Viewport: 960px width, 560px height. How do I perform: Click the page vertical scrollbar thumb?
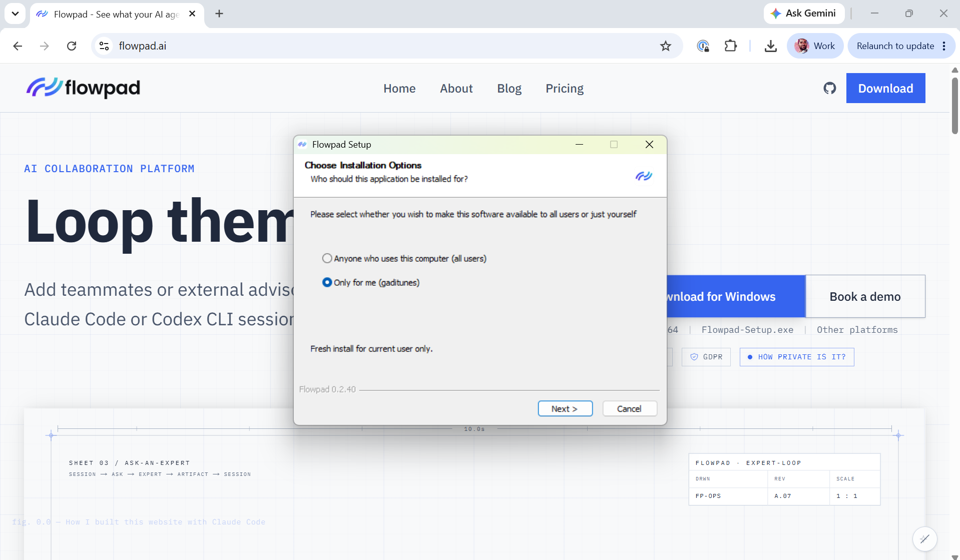(x=955, y=105)
